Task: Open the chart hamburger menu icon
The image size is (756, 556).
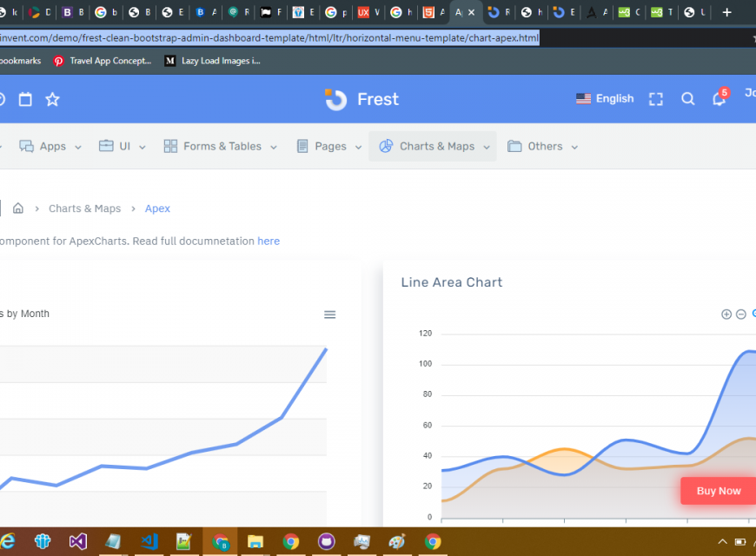Action: pyautogui.click(x=329, y=314)
